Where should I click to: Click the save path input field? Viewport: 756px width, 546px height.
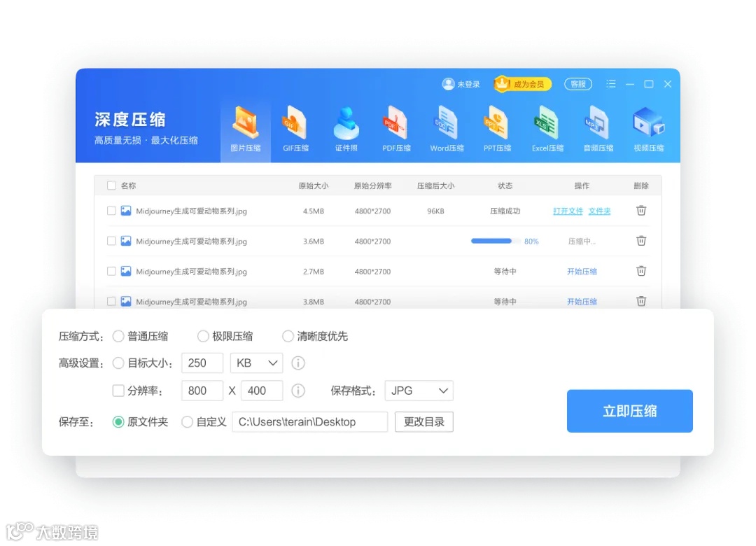pyautogui.click(x=309, y=421)
